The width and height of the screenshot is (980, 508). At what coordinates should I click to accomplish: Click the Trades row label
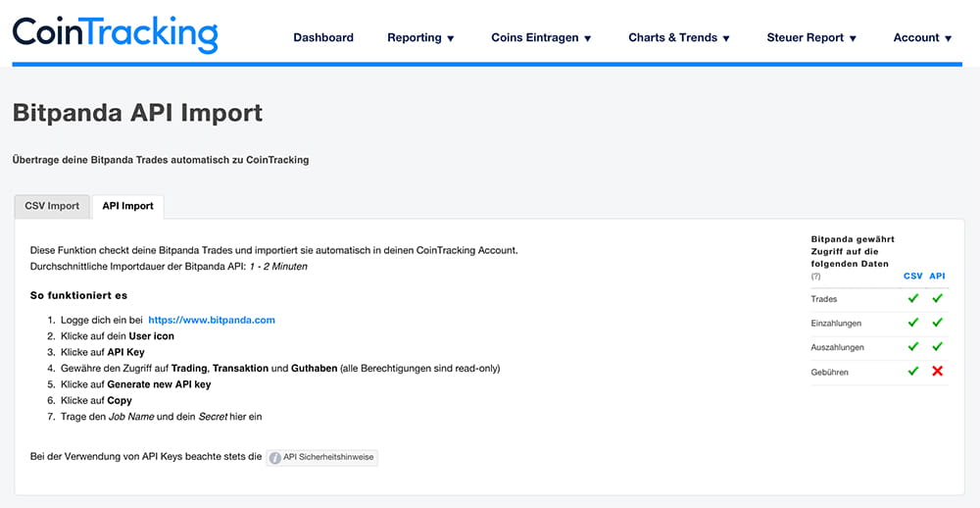pos(824,299)
